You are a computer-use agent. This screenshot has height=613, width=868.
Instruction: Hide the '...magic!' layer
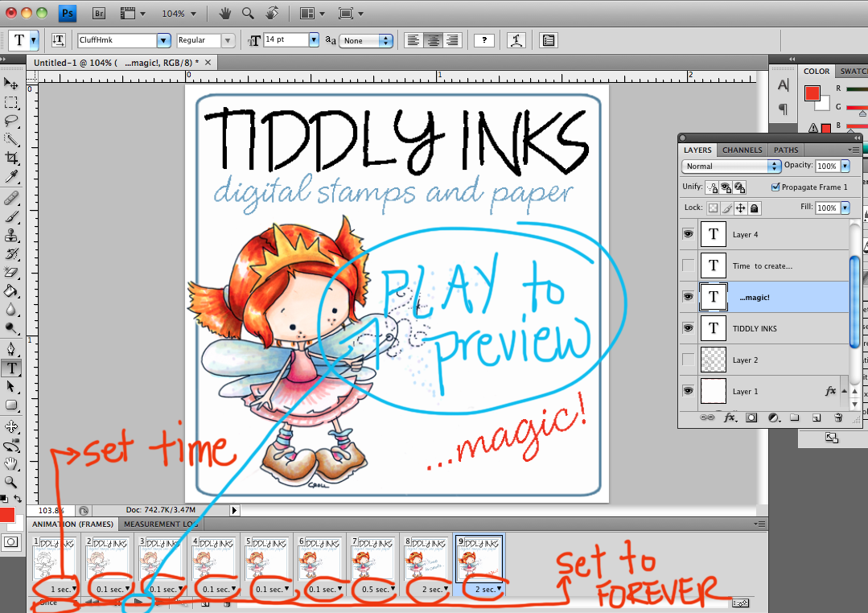point(688,297)
